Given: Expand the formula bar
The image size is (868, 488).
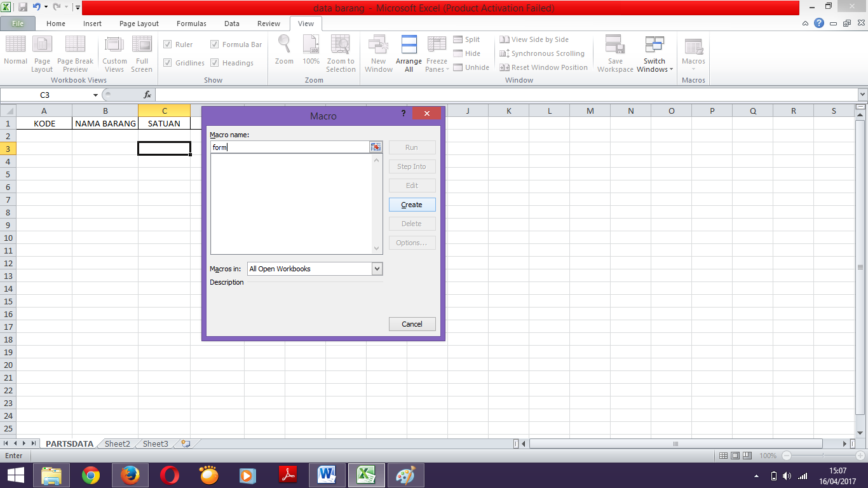Looking at the screenshot, I should (862, 95).
